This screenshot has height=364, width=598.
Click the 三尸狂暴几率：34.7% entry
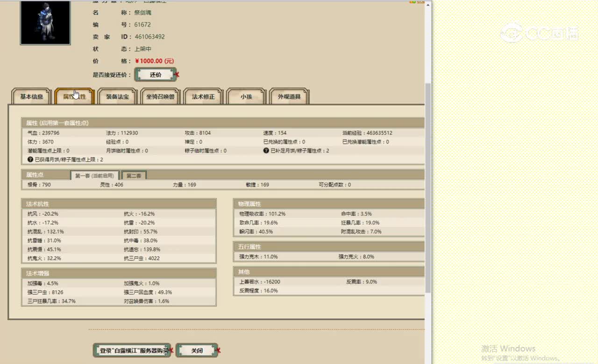(x=51, y=301)
